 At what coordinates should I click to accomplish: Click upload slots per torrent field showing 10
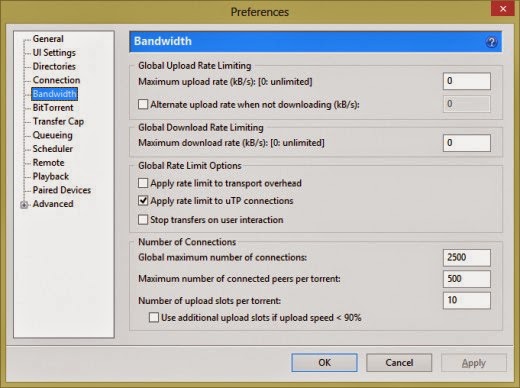click(467, 300)
